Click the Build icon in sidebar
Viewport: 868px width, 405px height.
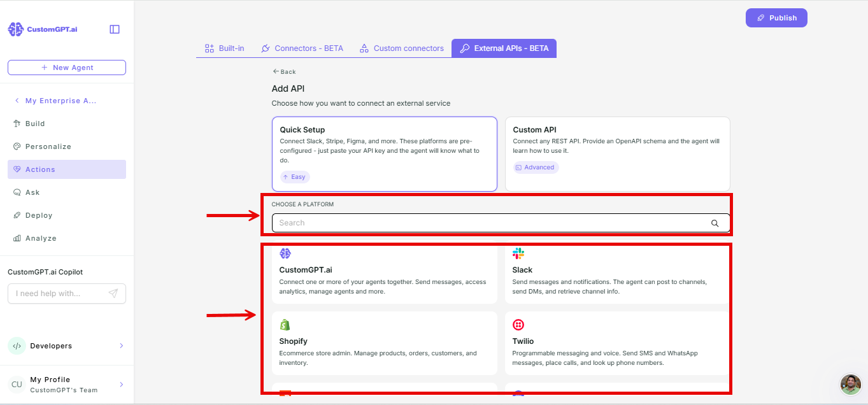pos(17,124)
